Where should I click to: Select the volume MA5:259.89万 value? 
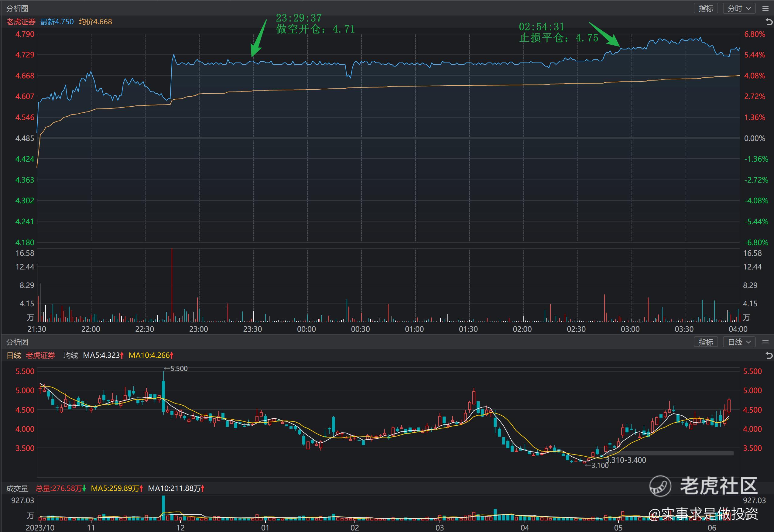pyautogui.click(x=117, y=489)
